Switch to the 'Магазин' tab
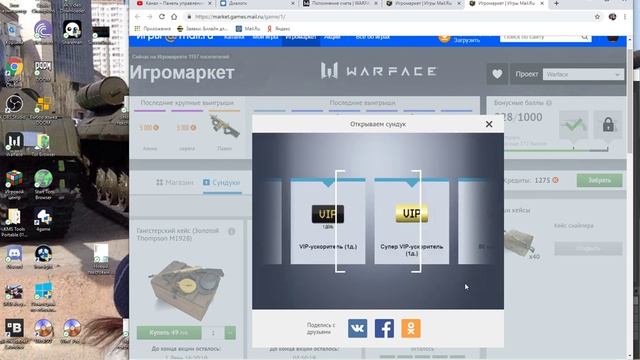Viewport: 640px width, 360px height. click(175, 182)
